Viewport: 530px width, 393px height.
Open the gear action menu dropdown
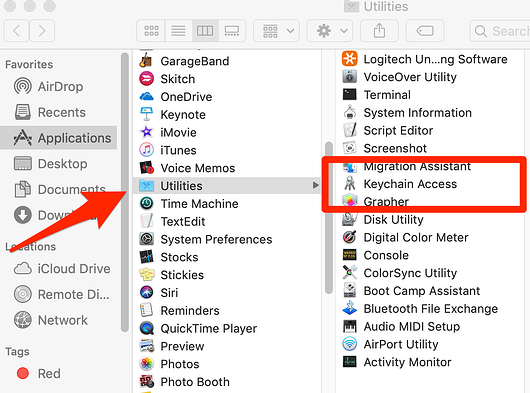330,31
